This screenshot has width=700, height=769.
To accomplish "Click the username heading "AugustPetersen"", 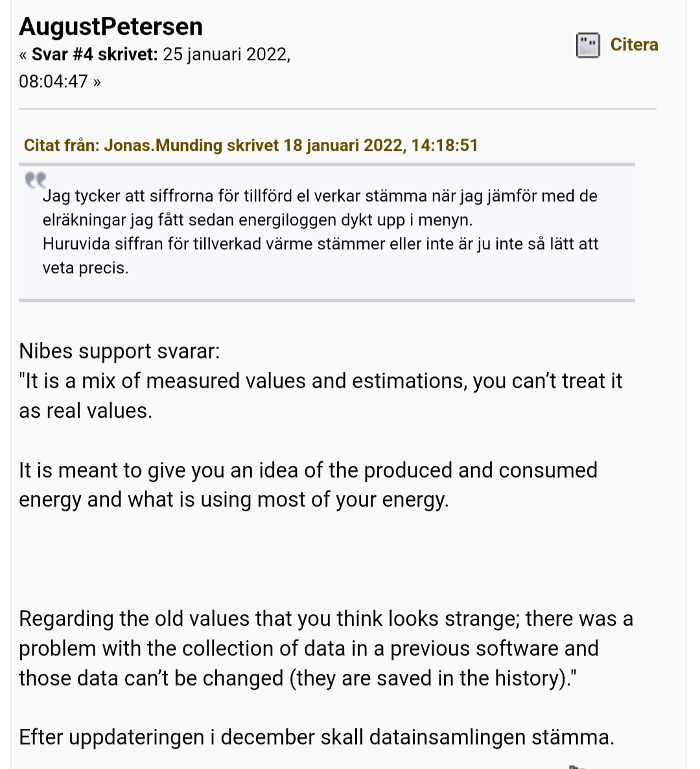I will coord(110,27).
